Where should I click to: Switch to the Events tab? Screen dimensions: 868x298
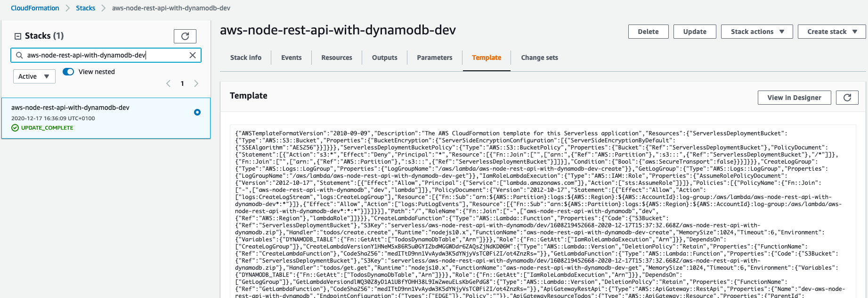(291, 58)
